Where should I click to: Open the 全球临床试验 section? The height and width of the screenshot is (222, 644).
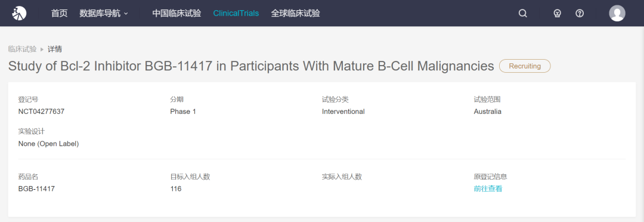(x=295, y=13)
